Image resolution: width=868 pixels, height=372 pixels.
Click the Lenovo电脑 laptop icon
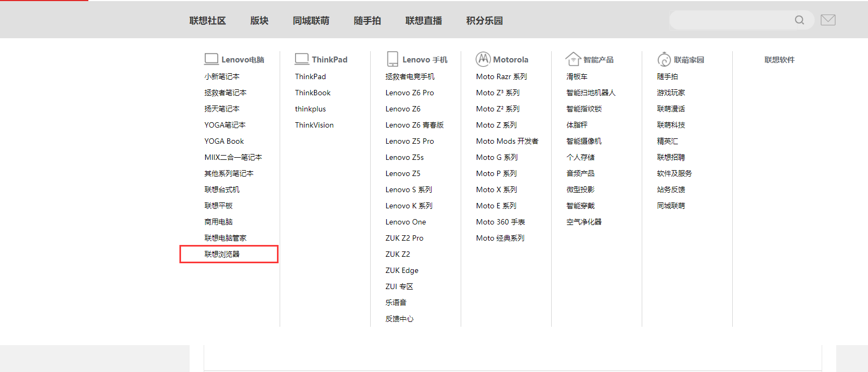point(211,59)
